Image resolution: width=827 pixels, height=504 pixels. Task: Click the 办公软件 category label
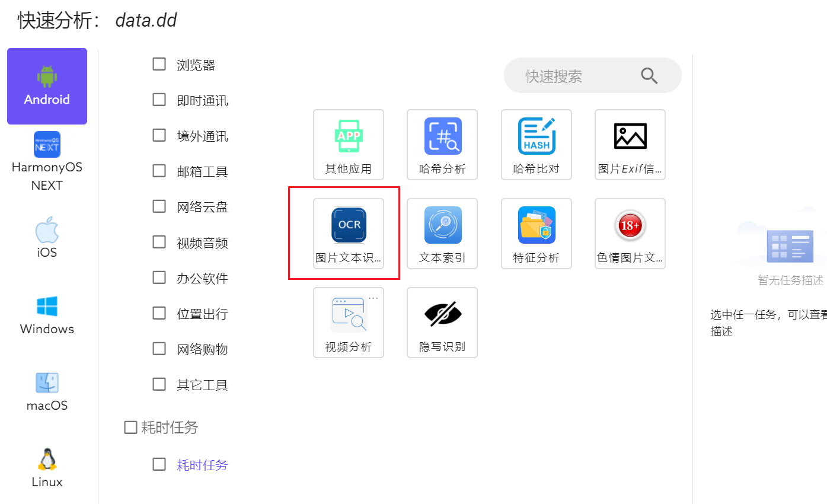pyautogui.click(x=202, y=278)
